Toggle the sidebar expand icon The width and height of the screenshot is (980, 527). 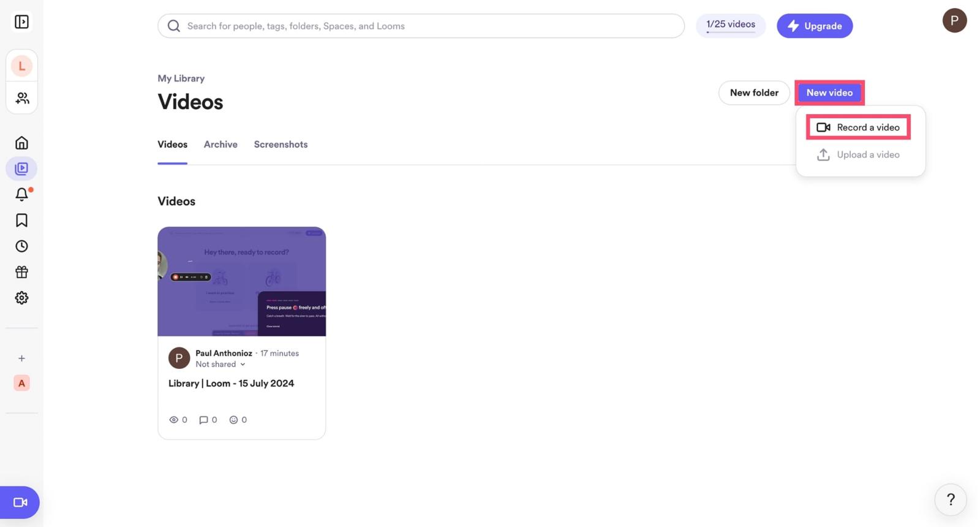[21, 22]
